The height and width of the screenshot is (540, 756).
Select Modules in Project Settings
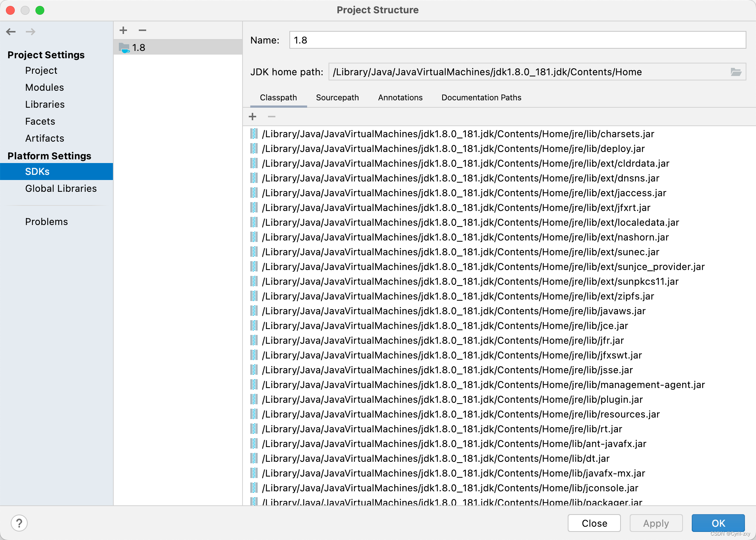[x=44, y=87]
